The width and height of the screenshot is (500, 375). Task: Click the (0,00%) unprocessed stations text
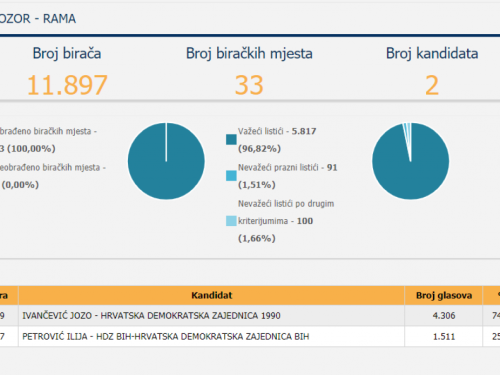tap(20, 185)
